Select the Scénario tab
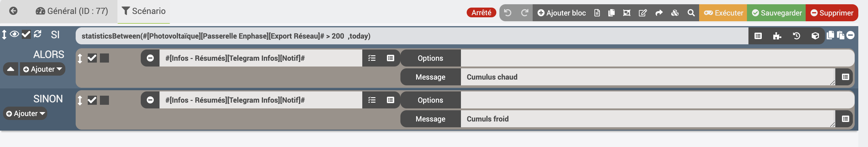 click(x=143, y=11)
